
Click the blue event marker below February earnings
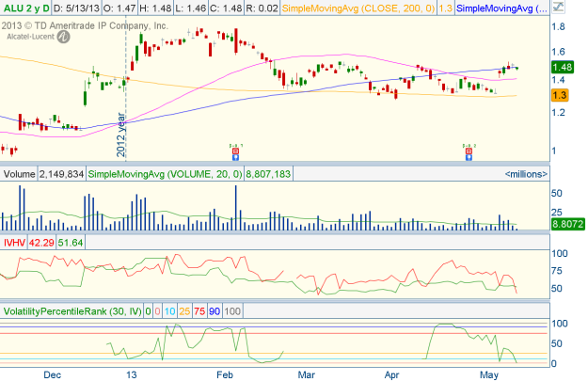[235, 157]
